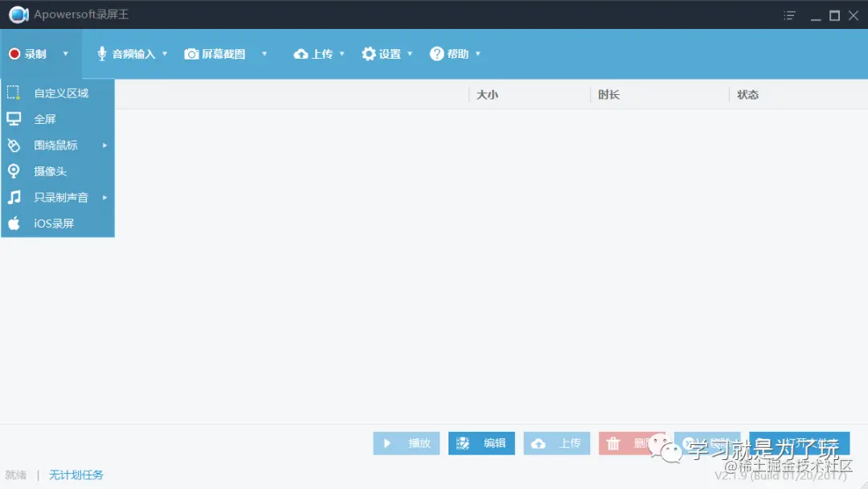868x489 pixels.
Task: Click the music note audio-only icon
Action: pos(14,197)
